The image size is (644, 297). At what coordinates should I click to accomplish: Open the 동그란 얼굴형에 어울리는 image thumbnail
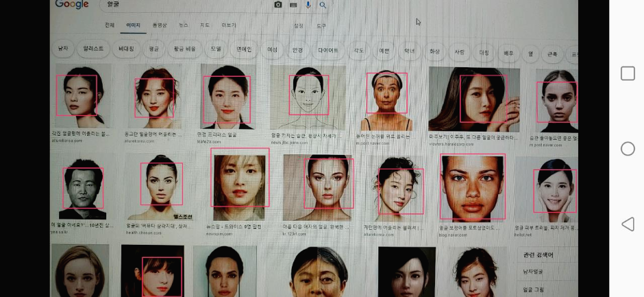point(156,96)
